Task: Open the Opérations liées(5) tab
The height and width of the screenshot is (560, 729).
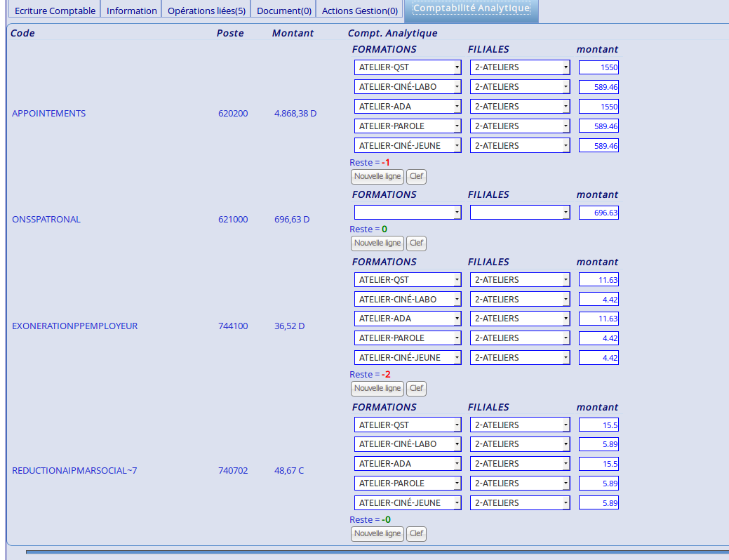Action: [x=206, y=11]
